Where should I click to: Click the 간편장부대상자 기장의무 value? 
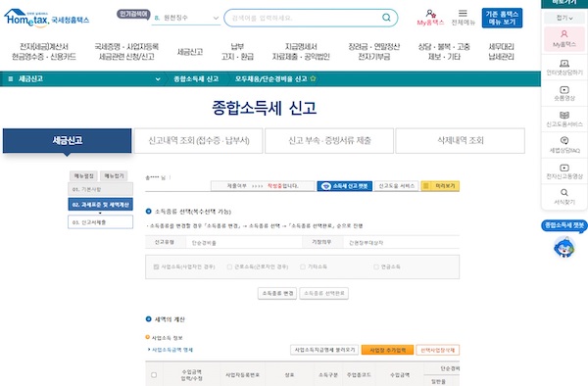pos(367,243)
